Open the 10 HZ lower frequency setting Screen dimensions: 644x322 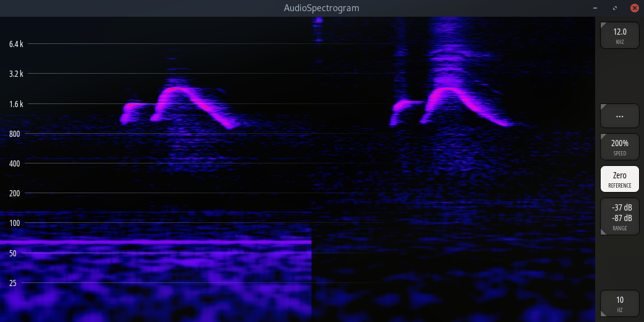coord(620,303)
